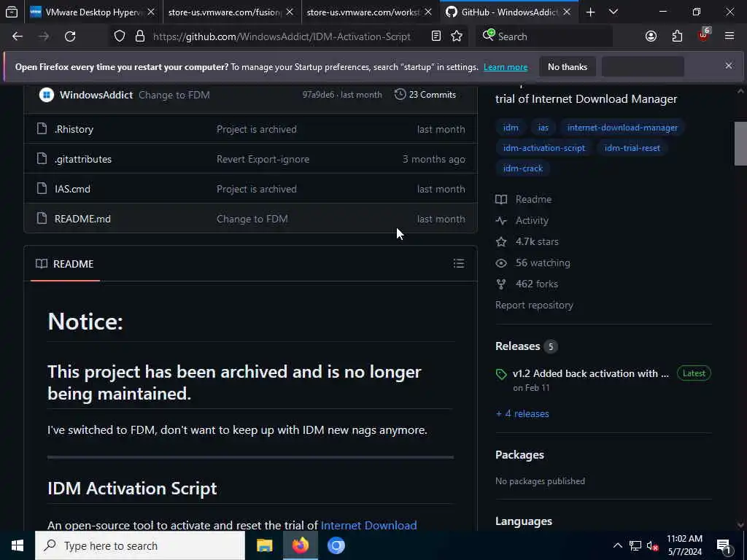Open the Firefox hamburger menu

729,36
